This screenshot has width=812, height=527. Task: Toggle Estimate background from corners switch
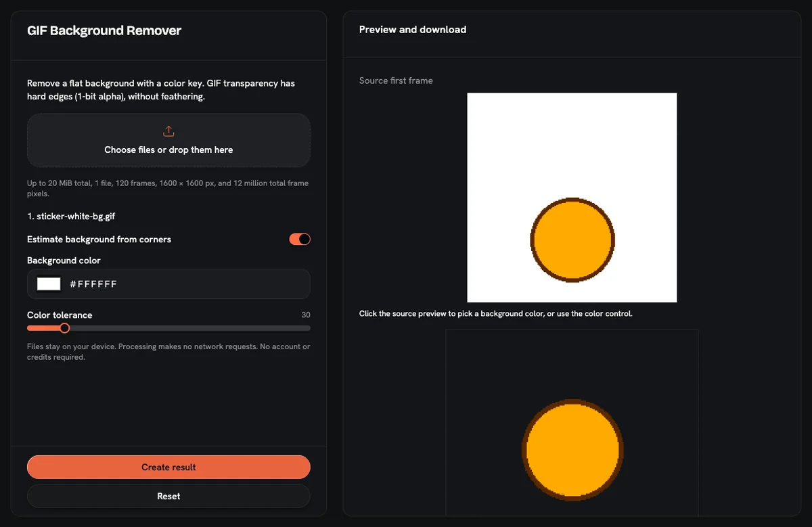point(300,239)
